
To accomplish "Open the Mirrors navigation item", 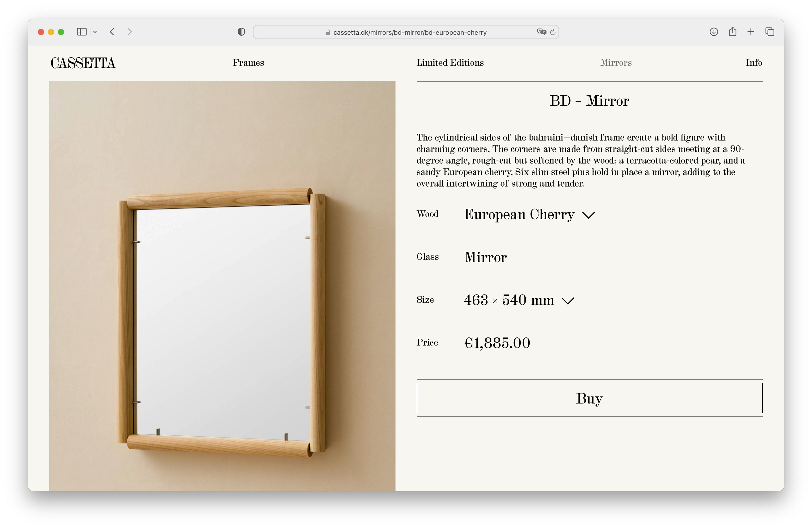I will [x=616, y=63].
